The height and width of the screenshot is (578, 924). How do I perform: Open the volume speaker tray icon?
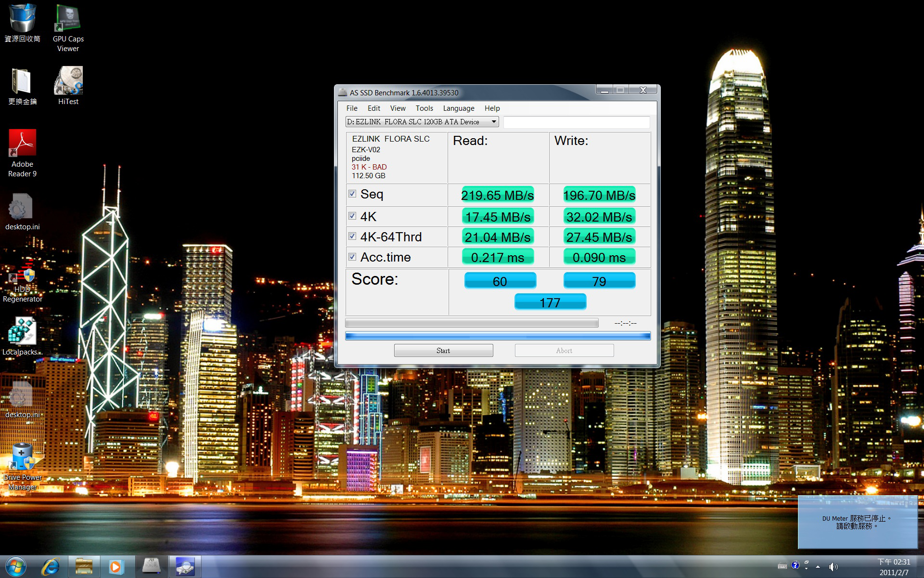click(833, 567)
